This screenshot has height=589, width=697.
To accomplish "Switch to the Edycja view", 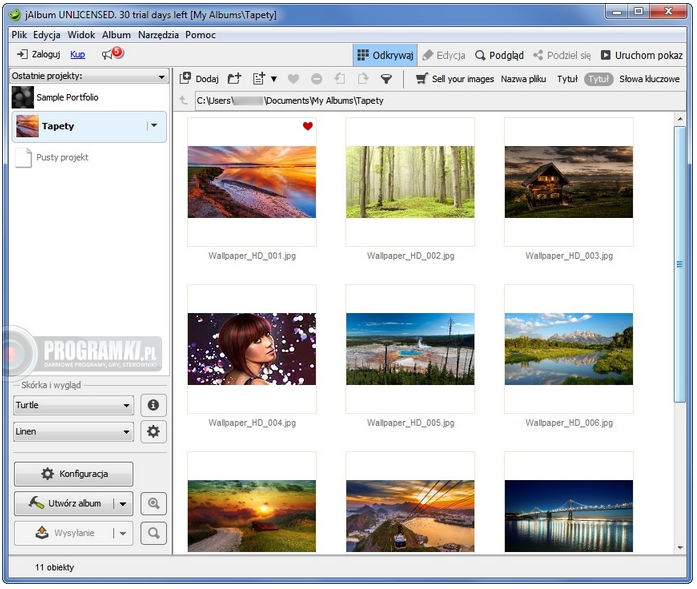I will pos(444,55).
